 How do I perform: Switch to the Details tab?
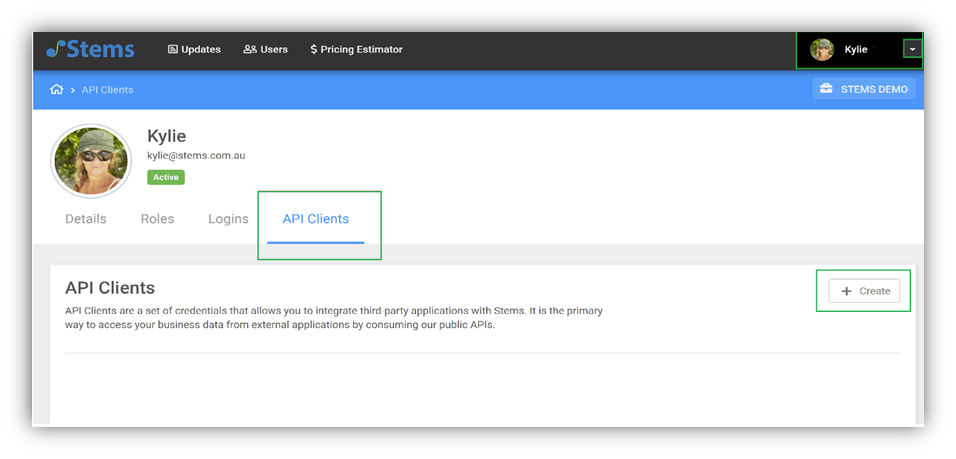[x=86, y=219]
